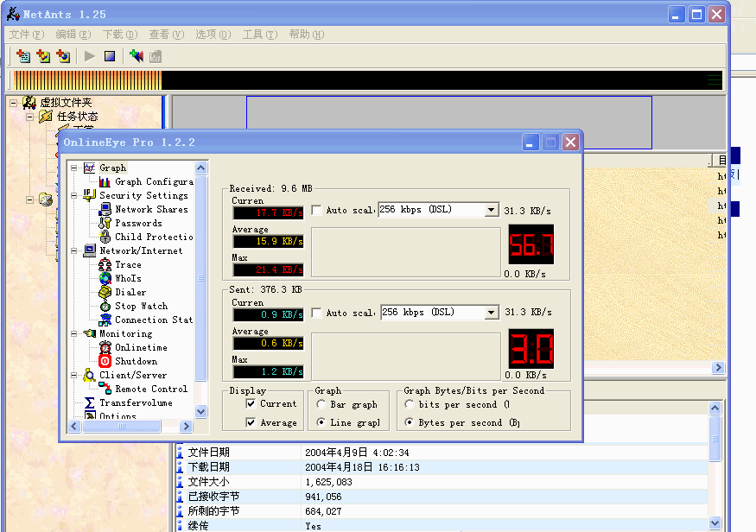Select the Bar graph radio button
The image size is (756, 532).
(x=321, y=404)
